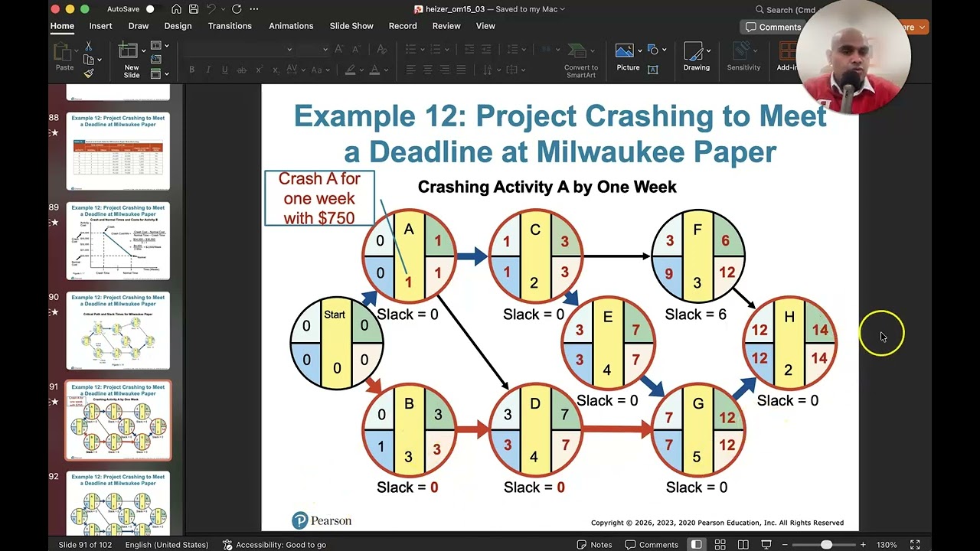Switch to Reading view in status bar
980x551 pixels.
743,545
